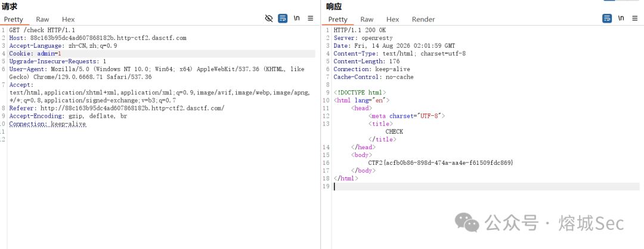Place cursor on empty line 19 of response
The height and width of the screenshot is (249, 644).
pos(487,186)
